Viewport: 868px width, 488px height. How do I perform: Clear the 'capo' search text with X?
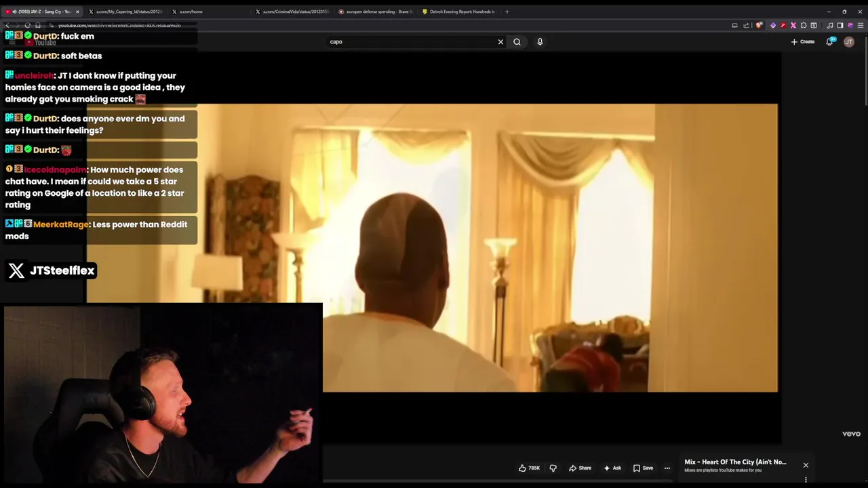tap(500, 41)
